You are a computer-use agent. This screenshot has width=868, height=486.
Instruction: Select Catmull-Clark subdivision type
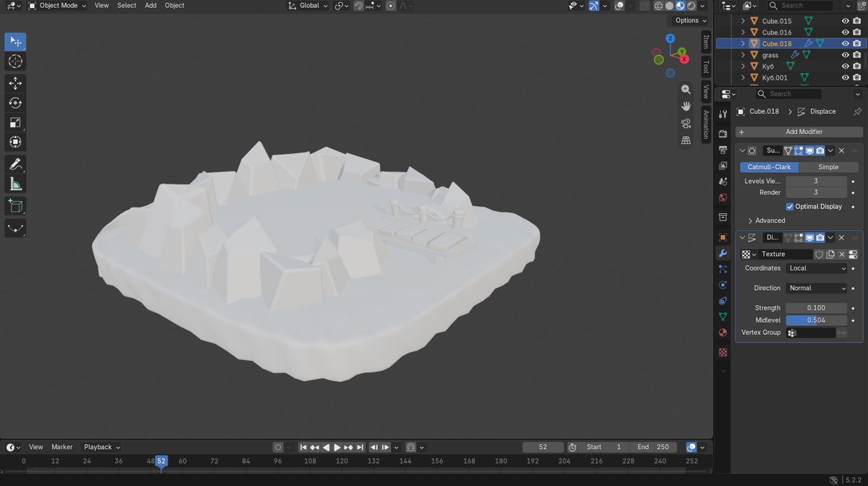pyautogui.click(x=769, y=167)
